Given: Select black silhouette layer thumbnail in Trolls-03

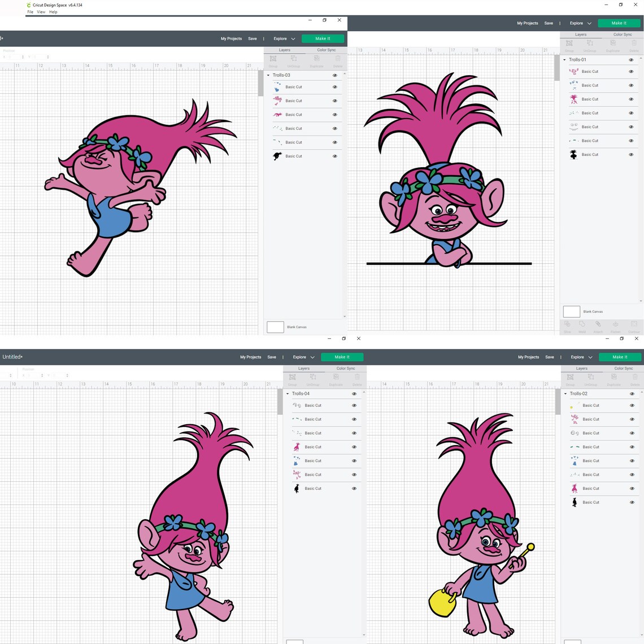Looking at the screenshot, I should pos(277,156).
